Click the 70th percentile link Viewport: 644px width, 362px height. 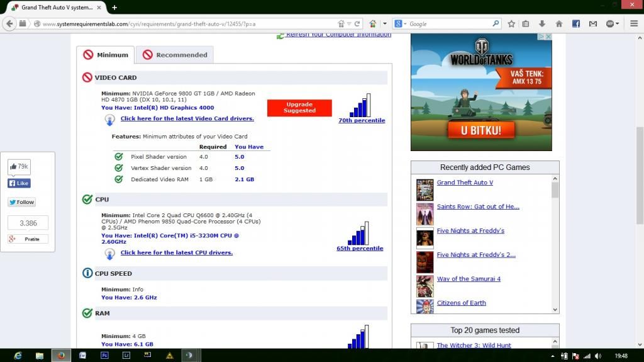point(362,120)
